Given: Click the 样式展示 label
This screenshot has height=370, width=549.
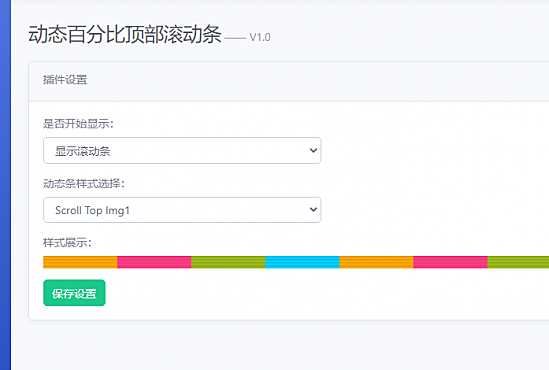Looking at the screenshot, I should tap(67, 242).
